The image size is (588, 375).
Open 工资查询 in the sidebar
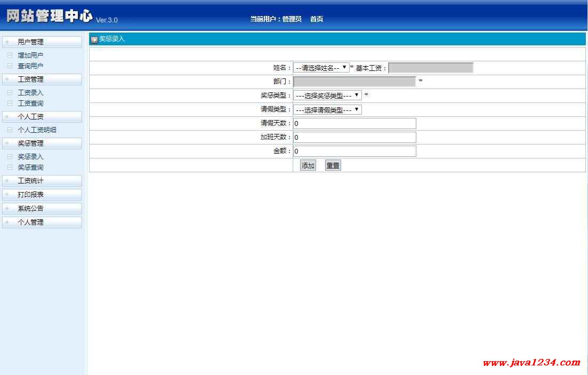[30, 103]
